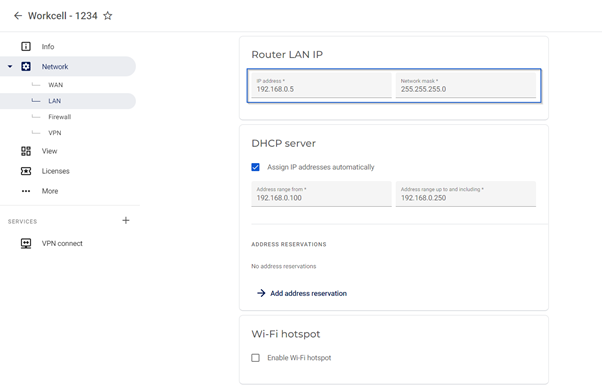The height and width of the screenshot is (387, 602).
Task: Collapse the Network tree arrow
Action: click(10, 66)
